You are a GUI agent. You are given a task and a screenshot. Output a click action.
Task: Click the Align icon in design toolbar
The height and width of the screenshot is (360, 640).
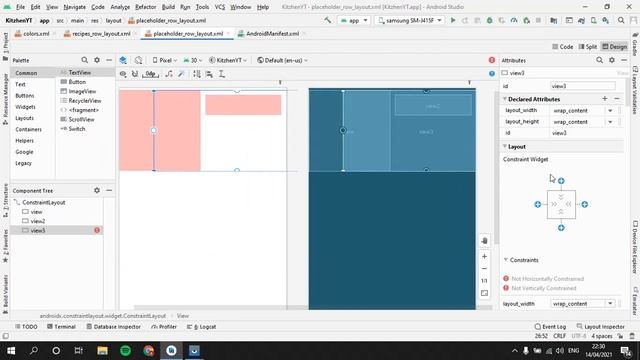209,74
